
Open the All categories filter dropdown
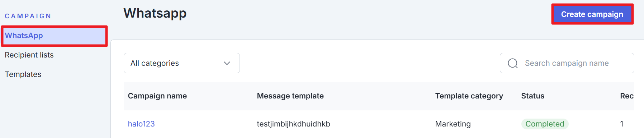182,63
